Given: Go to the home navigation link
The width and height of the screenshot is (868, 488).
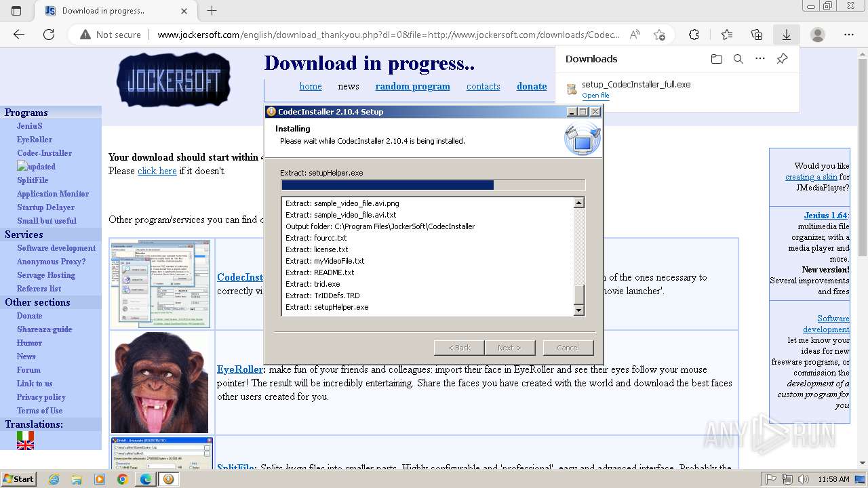Looking at the screenshot, I should (x=311, y=86).
